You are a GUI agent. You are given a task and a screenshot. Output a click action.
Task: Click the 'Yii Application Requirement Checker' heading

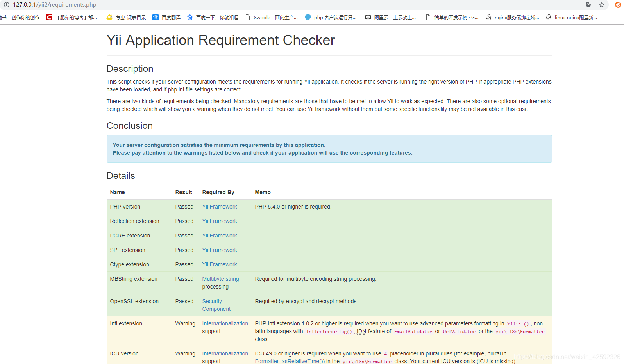(x=221, y=40)
